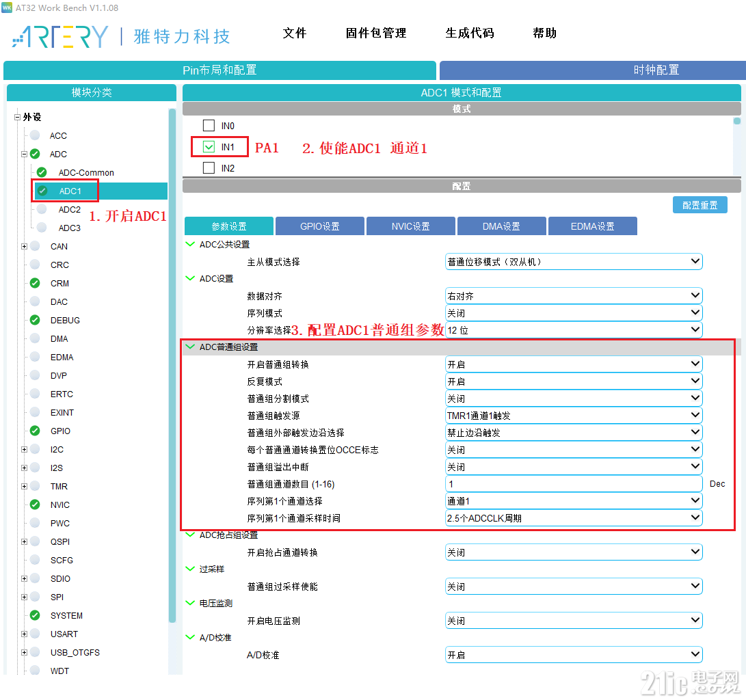Switch to the GPIO设置 tab
Screen dimensions: 746x700
(x=320, y=226)
